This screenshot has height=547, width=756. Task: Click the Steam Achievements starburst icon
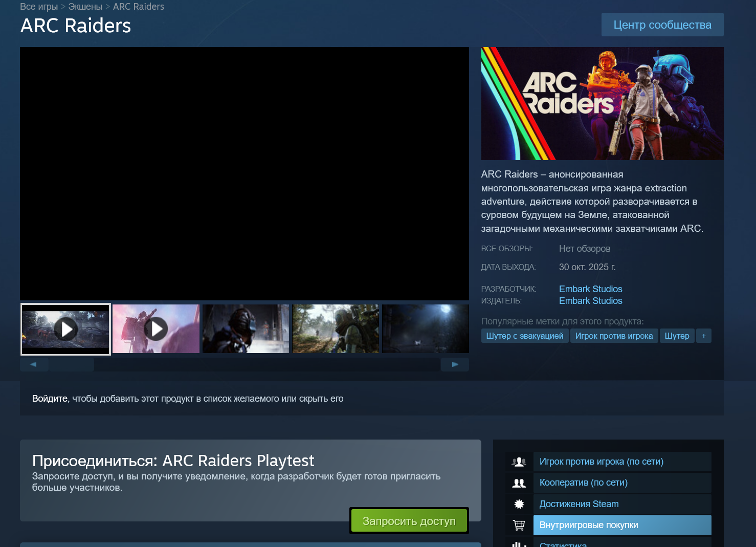coord(519,504)
